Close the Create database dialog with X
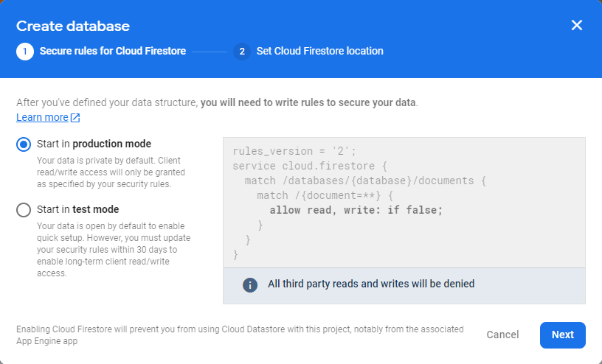602x364 pixels. pos(577,25)
